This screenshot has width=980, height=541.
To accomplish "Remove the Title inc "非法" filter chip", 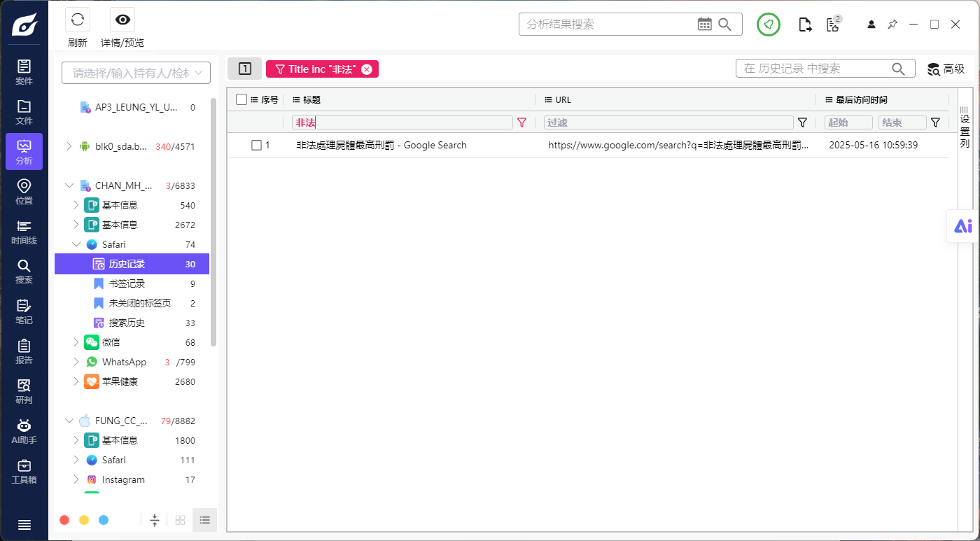I will [x=366, y=69].
